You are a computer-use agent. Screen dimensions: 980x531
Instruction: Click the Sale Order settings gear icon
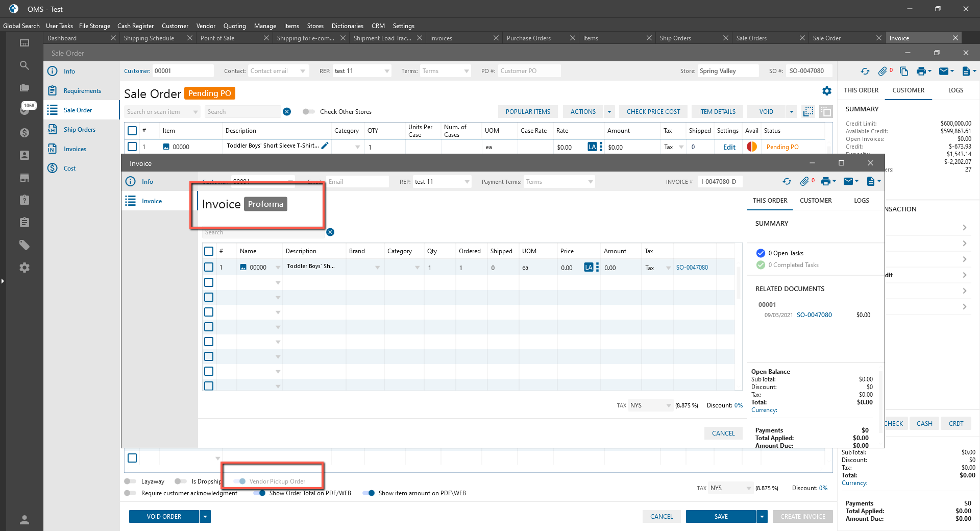[x=827, y=91]
